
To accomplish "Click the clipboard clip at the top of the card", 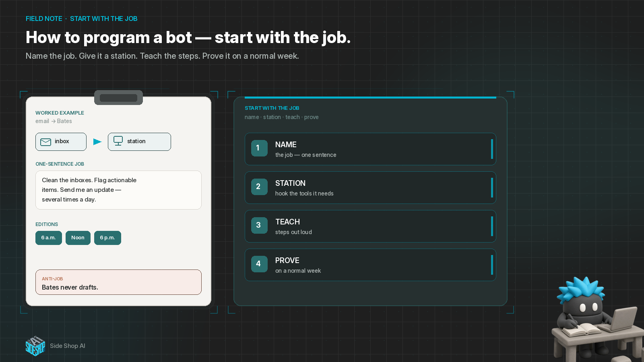I will pos(118,98).
